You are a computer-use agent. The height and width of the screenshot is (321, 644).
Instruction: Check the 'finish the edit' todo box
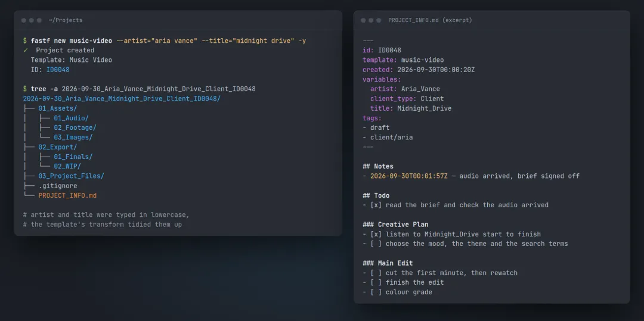coord(376,282)
